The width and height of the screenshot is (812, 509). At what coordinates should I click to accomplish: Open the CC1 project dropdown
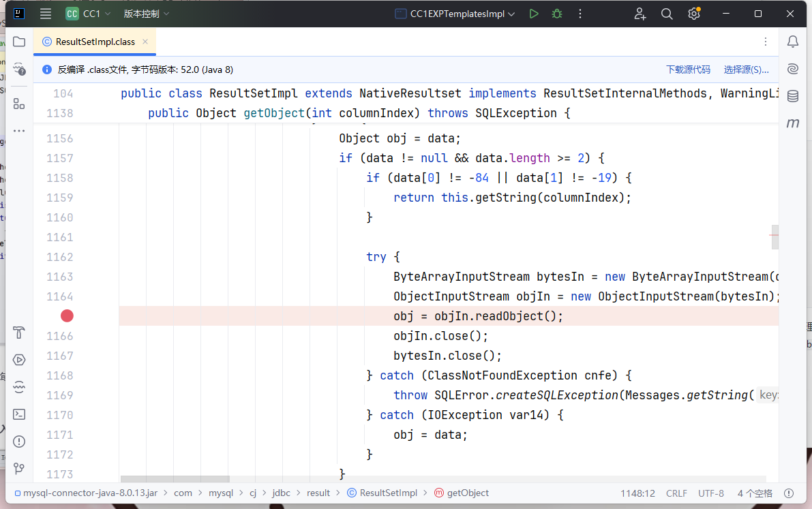(87, 14)
